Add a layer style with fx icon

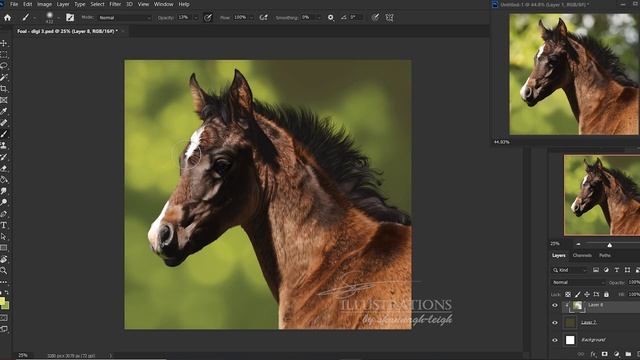(593, 354)
